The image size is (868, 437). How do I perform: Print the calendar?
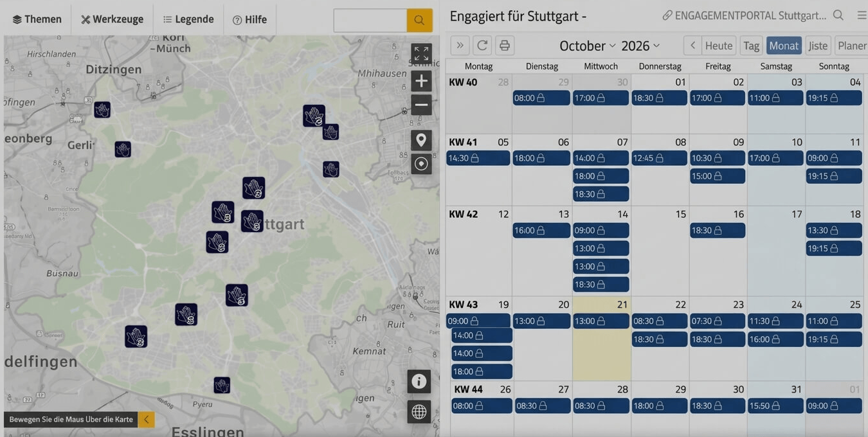(505, 46)
